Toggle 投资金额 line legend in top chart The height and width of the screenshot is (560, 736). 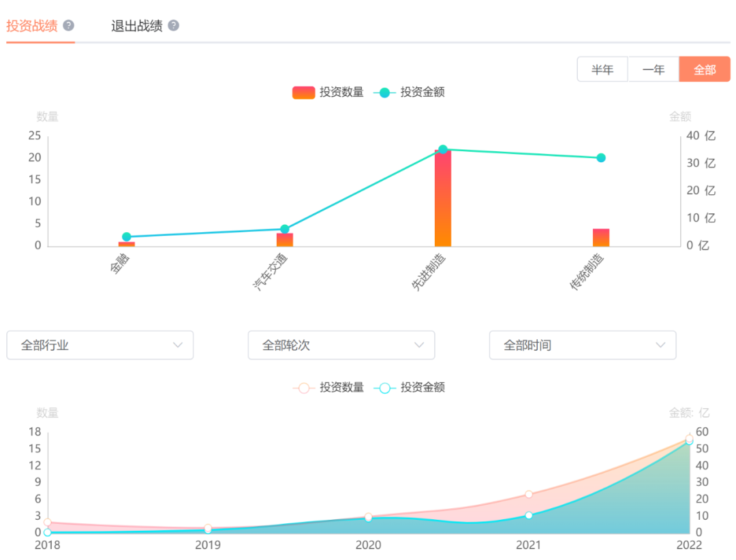(410, 92)
